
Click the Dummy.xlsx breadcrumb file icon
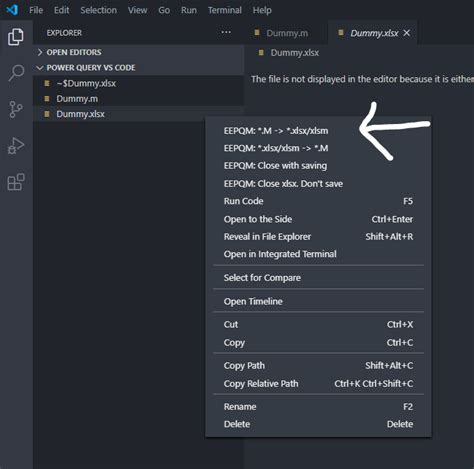click(x=261, y=53)
